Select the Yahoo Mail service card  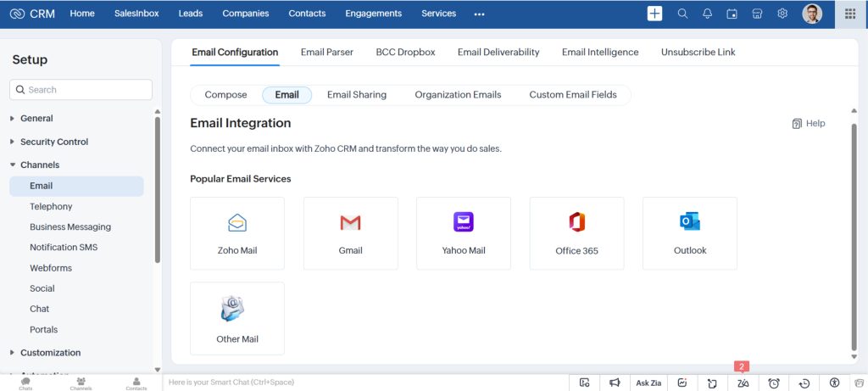coord(464,233)
